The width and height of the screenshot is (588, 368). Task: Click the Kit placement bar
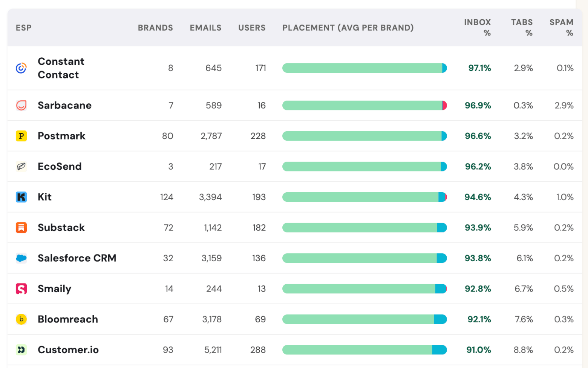[x=364, y=197]
